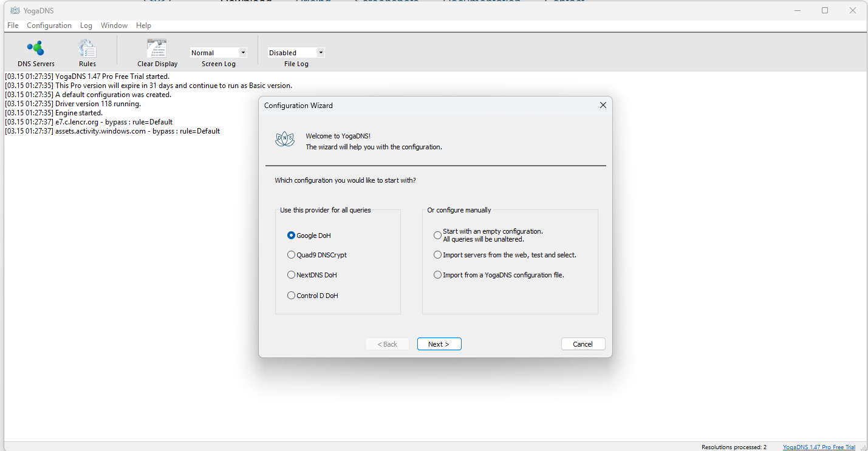Select the Google DoH provider option
868x451 pixels.
pos(309,236)
